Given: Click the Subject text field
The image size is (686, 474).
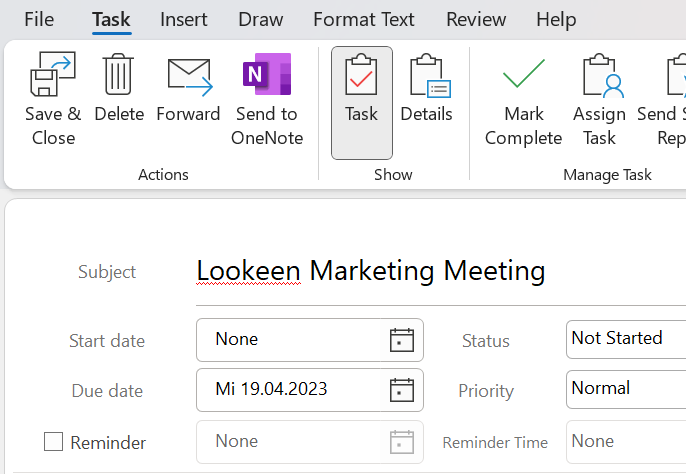Looking at the screenshot, I should pos(430,271).
